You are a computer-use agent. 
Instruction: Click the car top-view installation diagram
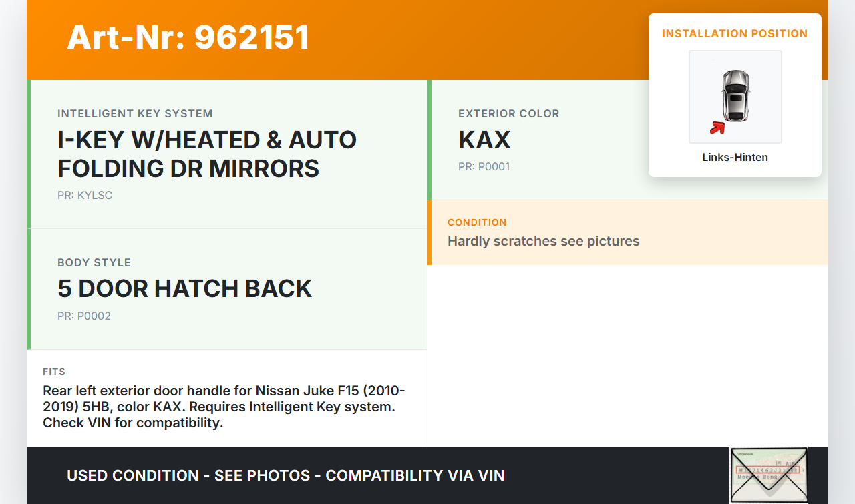735,95
